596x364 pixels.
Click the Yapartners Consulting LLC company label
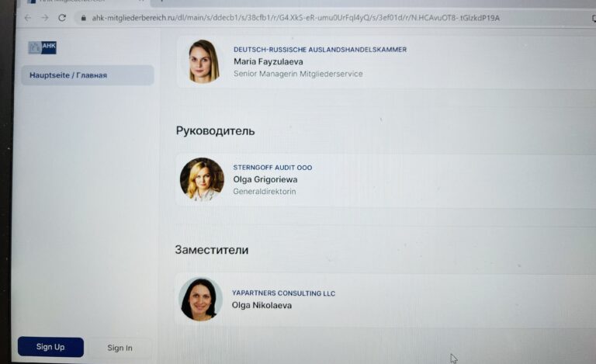[283, 293]
